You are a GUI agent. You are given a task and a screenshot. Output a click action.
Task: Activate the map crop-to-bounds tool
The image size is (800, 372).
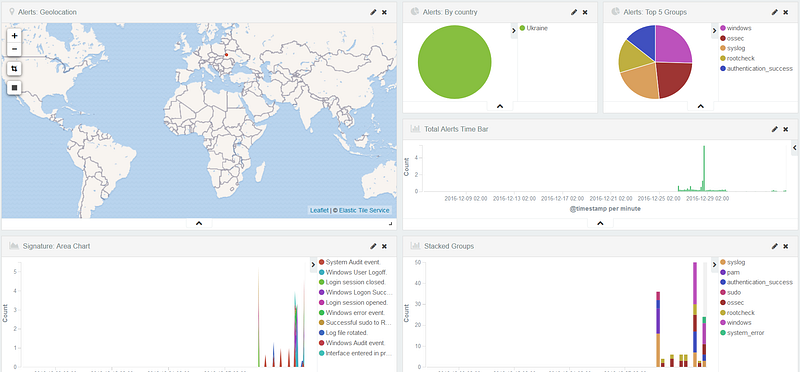click(x=14, y=68)
